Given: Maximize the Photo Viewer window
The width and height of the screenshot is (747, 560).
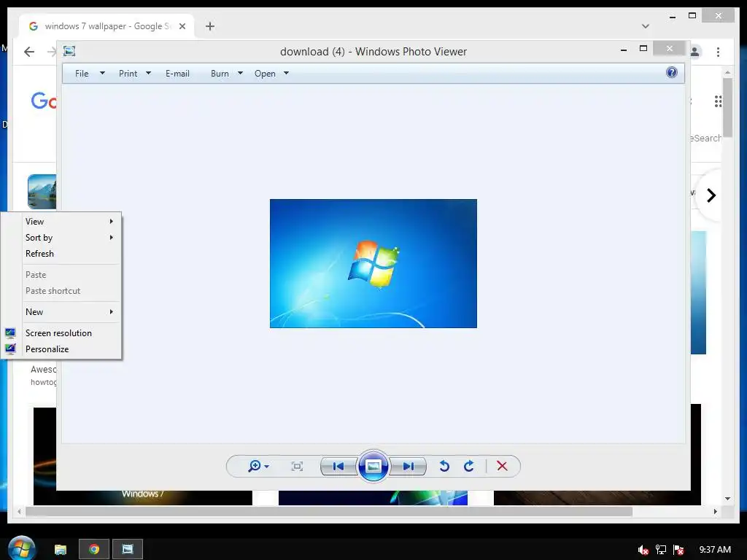Looking at the screenshot, I should 643,49.
